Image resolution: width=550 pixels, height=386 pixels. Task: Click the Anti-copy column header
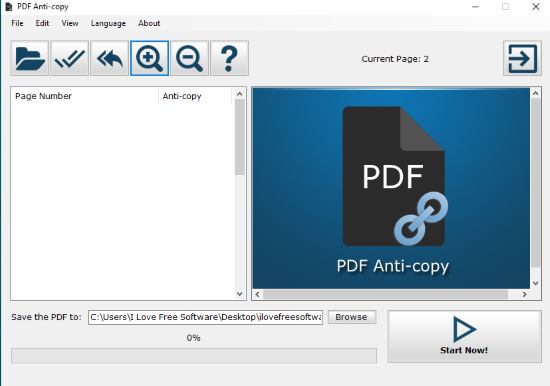click(x=195, y=96)
